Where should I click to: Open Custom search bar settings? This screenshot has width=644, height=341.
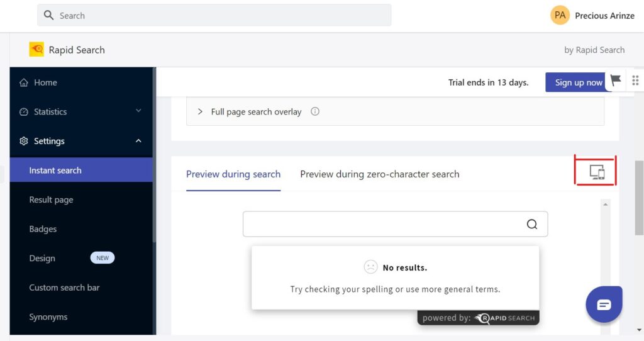(x=64, y=288)
